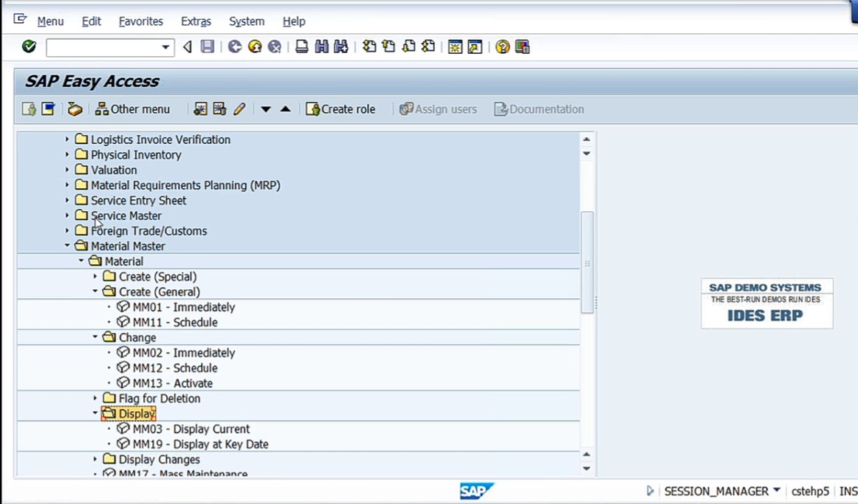Click the Create New Session icon
Viewport: 858px width, 504px height.
(456, 47)
